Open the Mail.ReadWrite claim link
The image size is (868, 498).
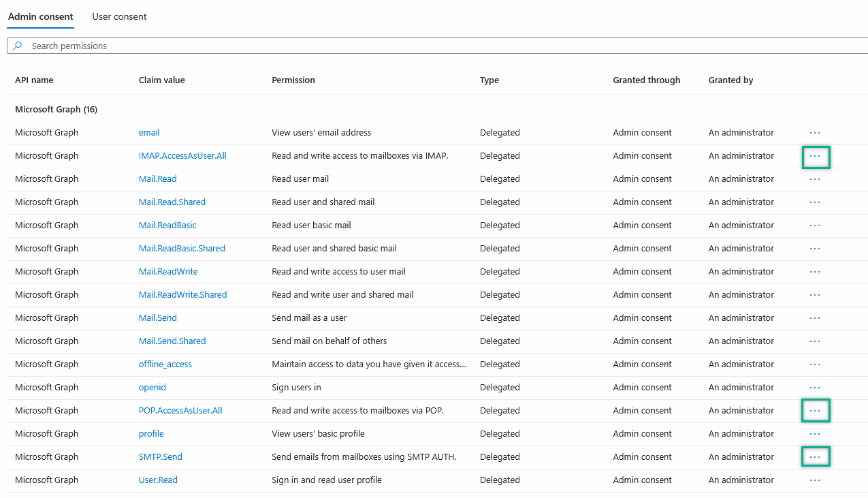pos(168,271)
